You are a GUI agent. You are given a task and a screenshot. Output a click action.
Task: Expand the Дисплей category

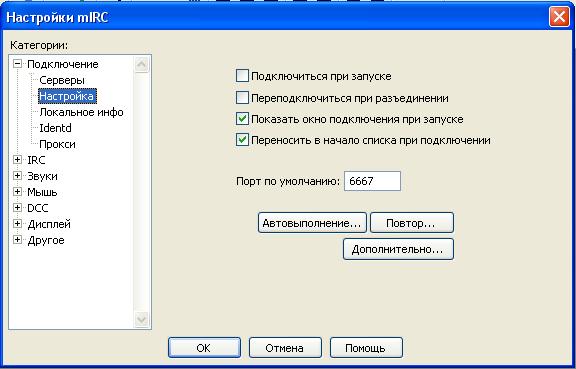(x=17, y=224)
